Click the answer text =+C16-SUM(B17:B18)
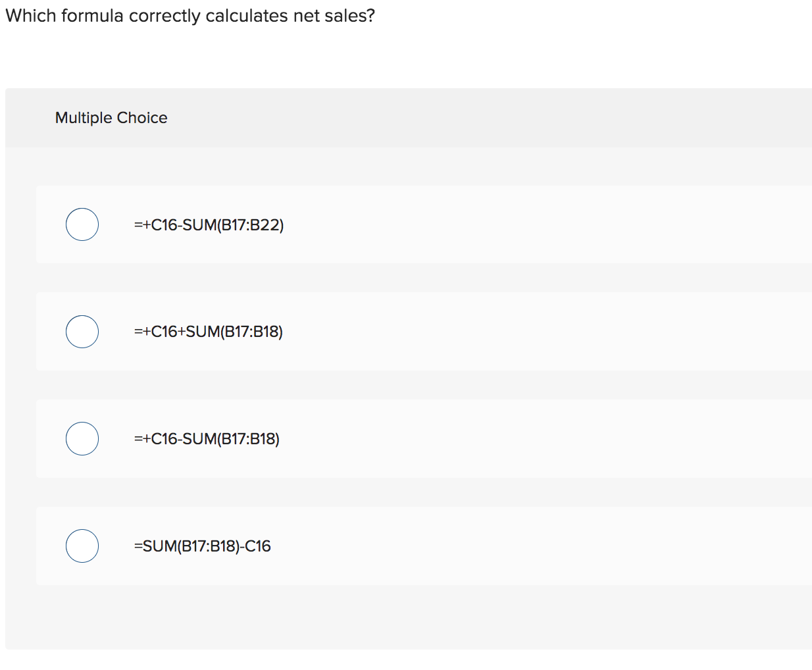The image size is (812, 670). (x=206, y=438)
